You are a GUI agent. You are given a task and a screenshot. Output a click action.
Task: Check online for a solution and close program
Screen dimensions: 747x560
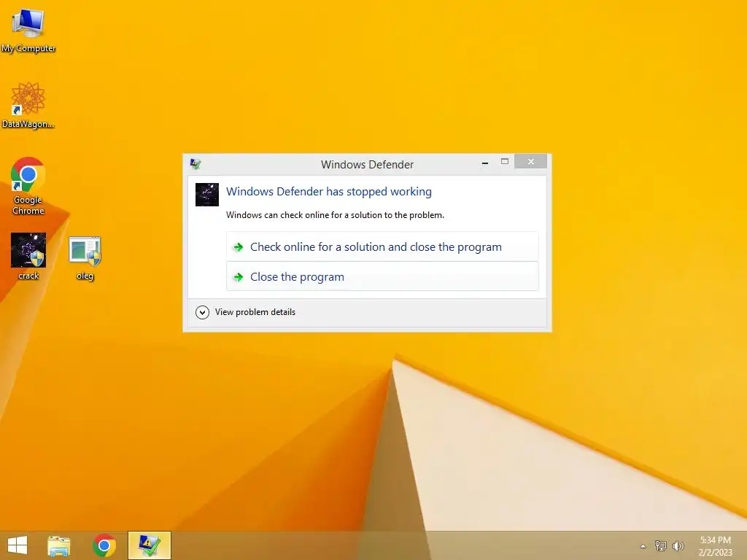pyautogui.click(x=382, y=246)
